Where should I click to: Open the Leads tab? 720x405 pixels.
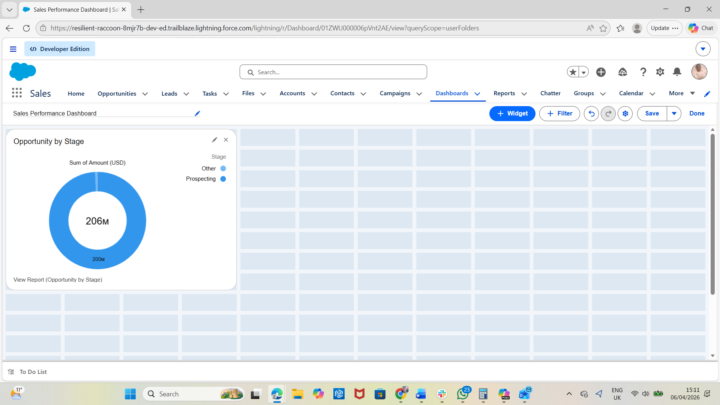click(x=169, y=93)
